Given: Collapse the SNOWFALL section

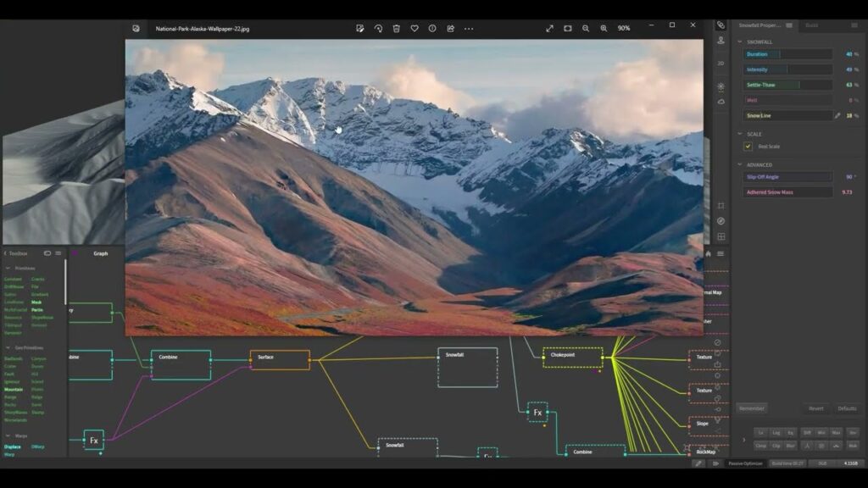Looking at the screenshot, I should (x=739, y=42).
